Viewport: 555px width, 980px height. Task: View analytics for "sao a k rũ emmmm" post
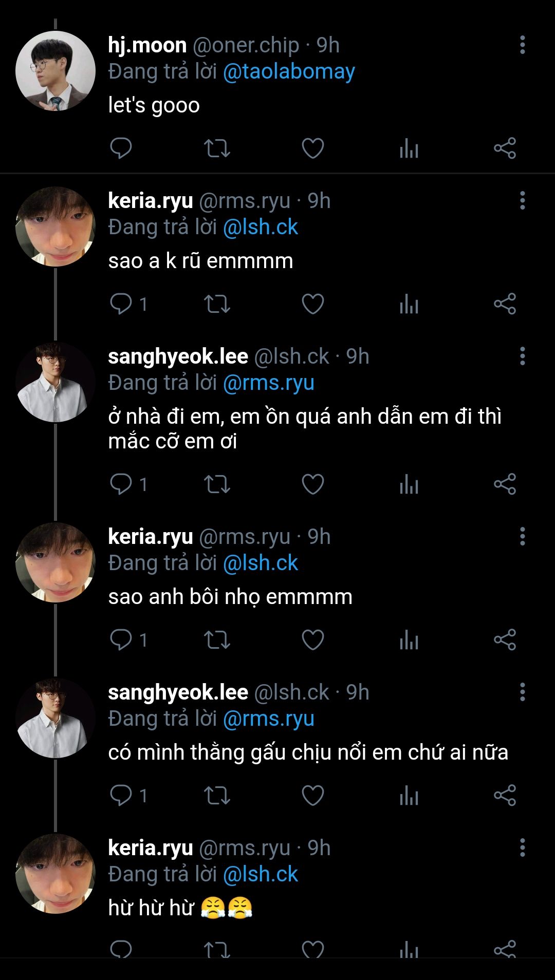pyautogui.click(x=409, y=304)
